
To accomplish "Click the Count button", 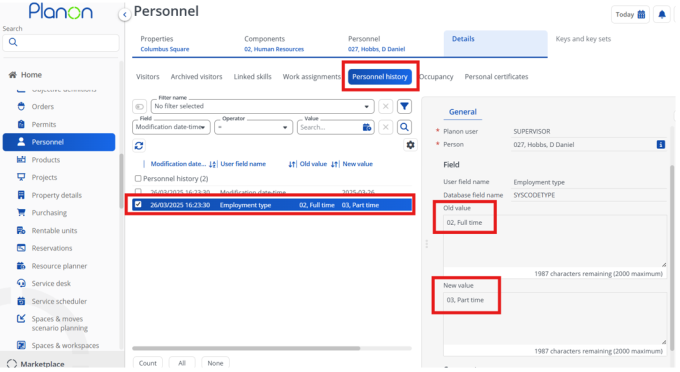I will [x=147, y=363].
